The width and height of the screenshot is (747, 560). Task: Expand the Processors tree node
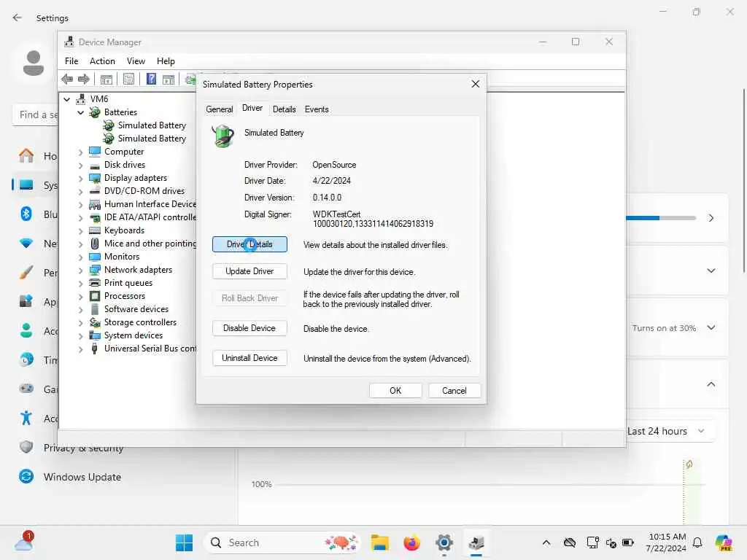pos(80,297)
